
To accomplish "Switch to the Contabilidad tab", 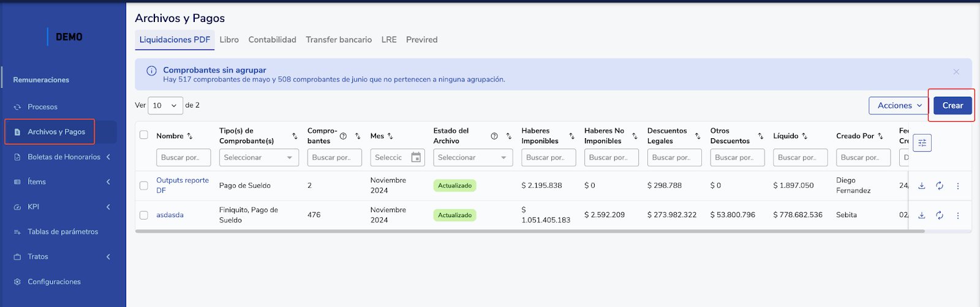I will [272, 40].
